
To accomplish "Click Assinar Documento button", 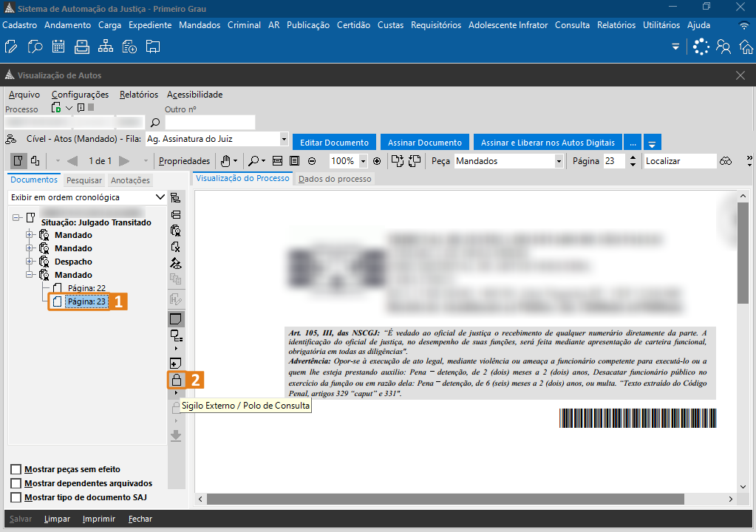I will pyautogui.click(x=425, y=143).
